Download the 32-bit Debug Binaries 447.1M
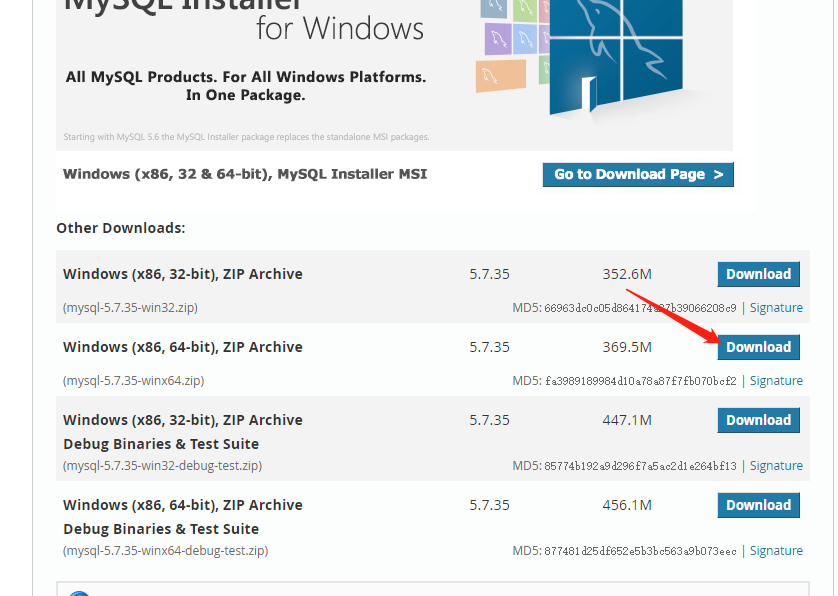Viewport: 838px width, 596px height. [758, 420]
